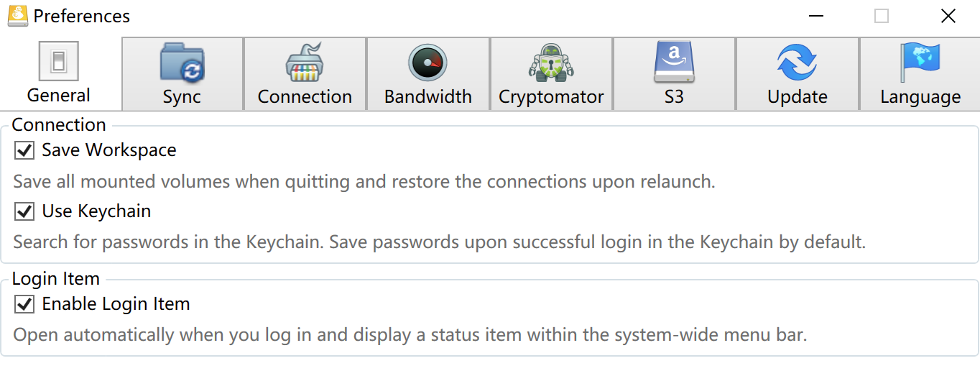The width and height of the screenshot is (980, 371).
Task: Select the General tab label
Action: coord(59,96)
